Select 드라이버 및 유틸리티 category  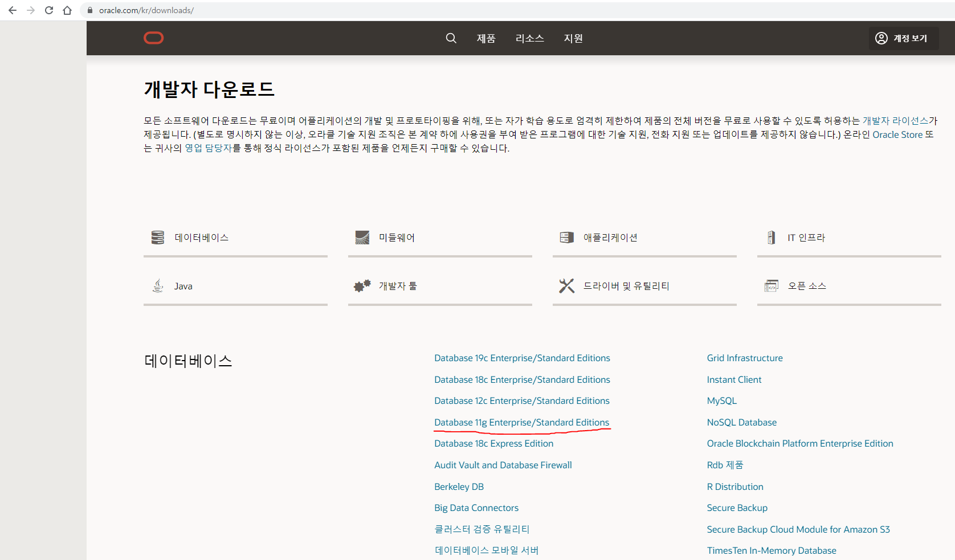[x=644, y=287]
